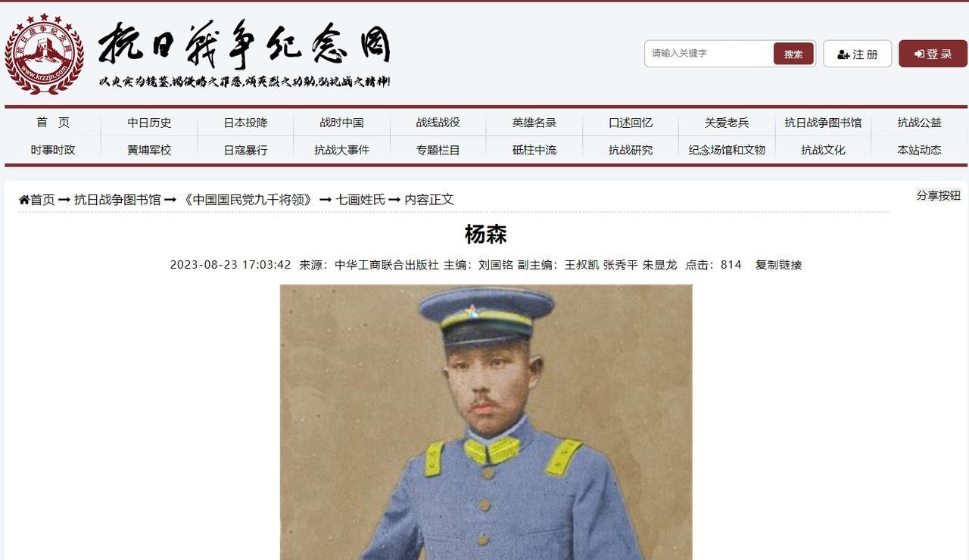Click the 注册 register button
969x560 pixels.
coord(857,54)
